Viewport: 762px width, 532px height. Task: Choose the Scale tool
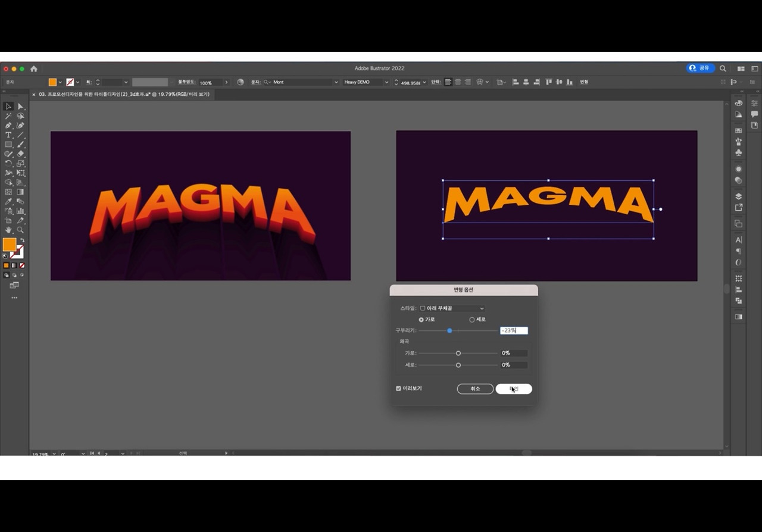click(x=20, y=164)
